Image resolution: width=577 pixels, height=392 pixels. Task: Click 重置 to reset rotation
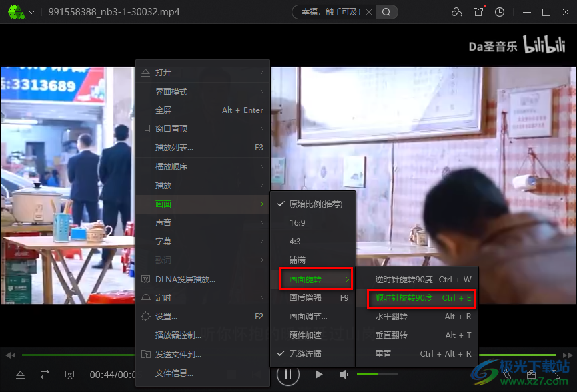coord(417,354)
